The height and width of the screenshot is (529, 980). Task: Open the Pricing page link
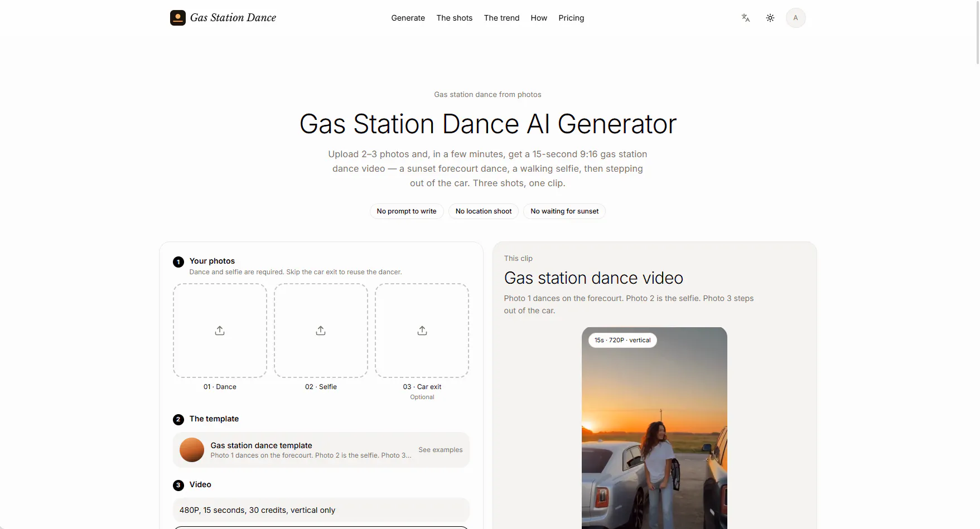coord(571,18)
